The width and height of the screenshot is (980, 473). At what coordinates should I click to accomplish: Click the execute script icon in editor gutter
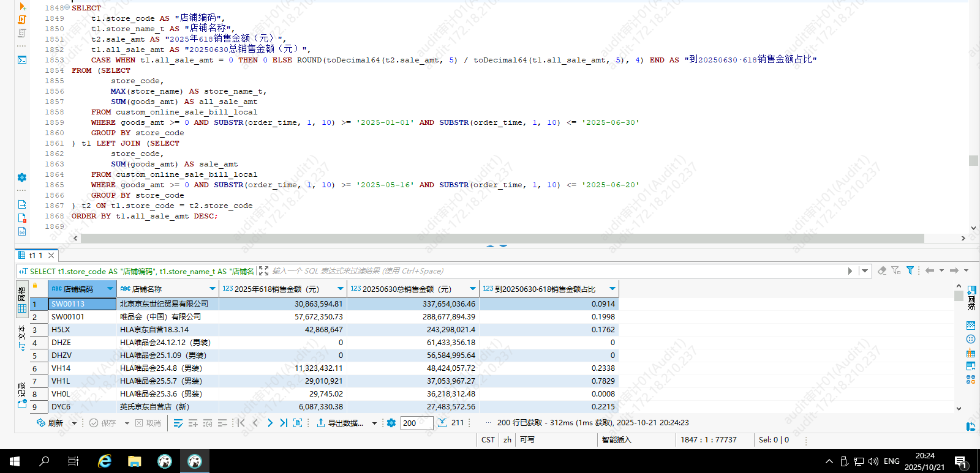click(22, 20)
